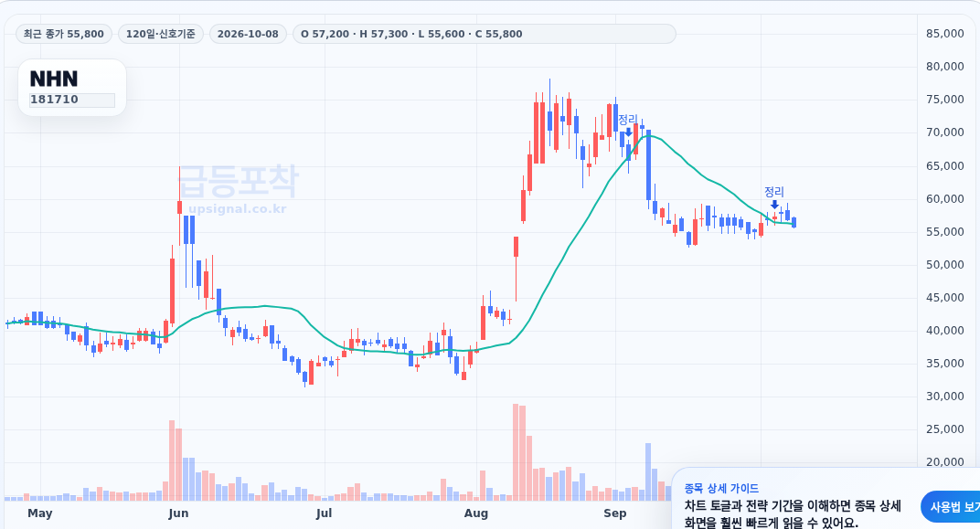Image resolution: width=980 pixels, height=529 pixels.
Task: Click the 80,000 price axis label
Action: [x=945, y=67]
